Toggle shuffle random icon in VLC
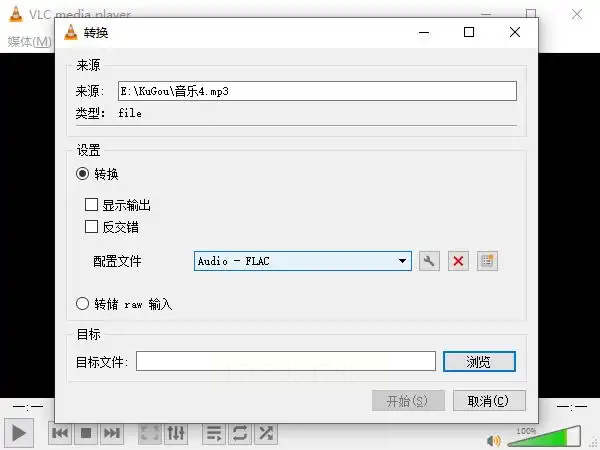This screenshot has height=450, width=600. tap(266, 433)
